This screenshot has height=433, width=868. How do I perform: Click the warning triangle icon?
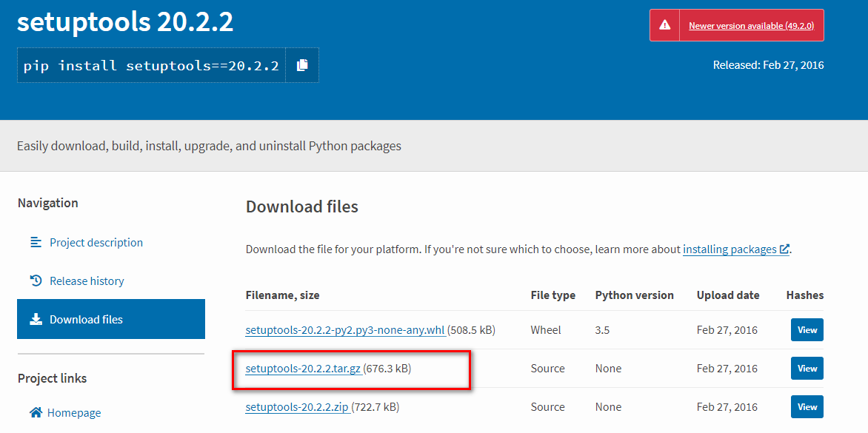(x=665, y=25)
